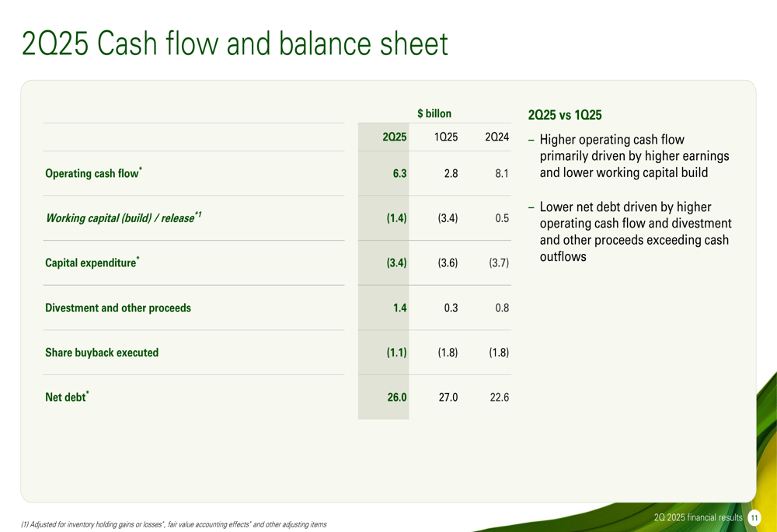Click Capital expenditure value (3.7)
This screenshot has width=777, height=532.
[x=499, y=263]
